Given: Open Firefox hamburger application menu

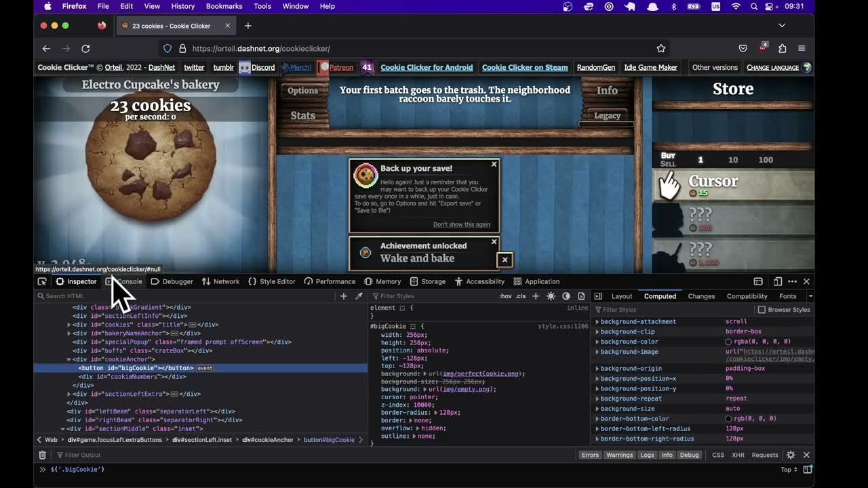Looking at the screenshot, I should tap(802, 48).
